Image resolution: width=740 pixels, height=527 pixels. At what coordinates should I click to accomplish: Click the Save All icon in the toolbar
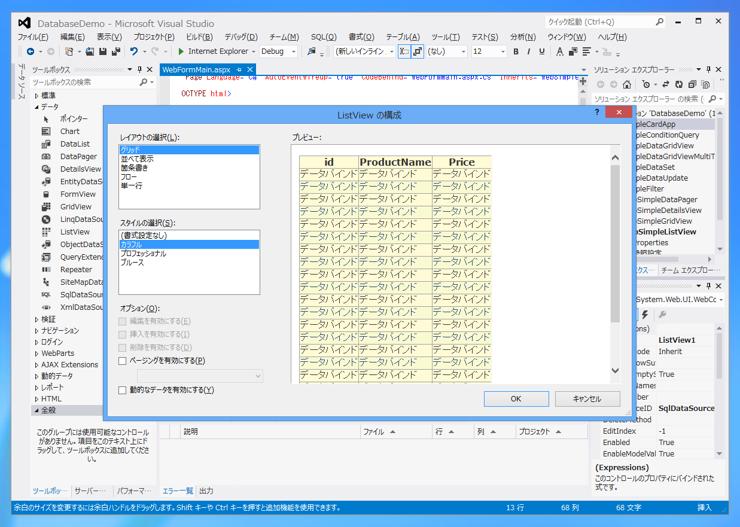click(115, 51)
